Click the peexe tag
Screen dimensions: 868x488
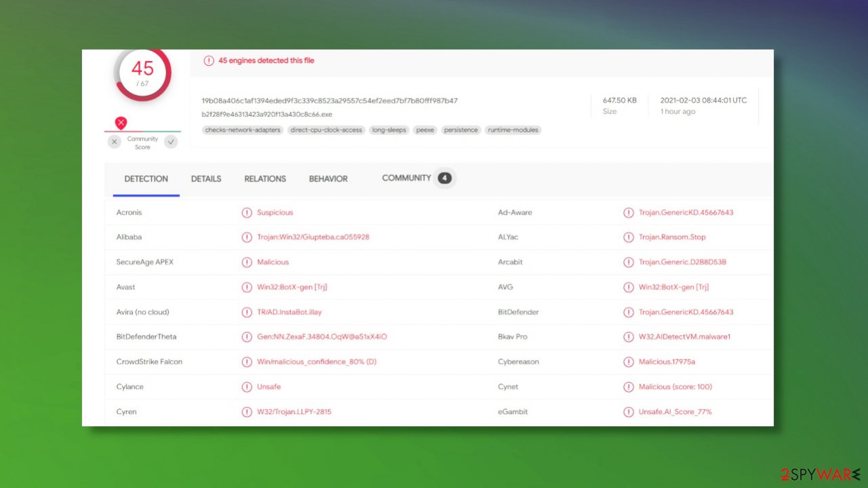pos(425,130)
